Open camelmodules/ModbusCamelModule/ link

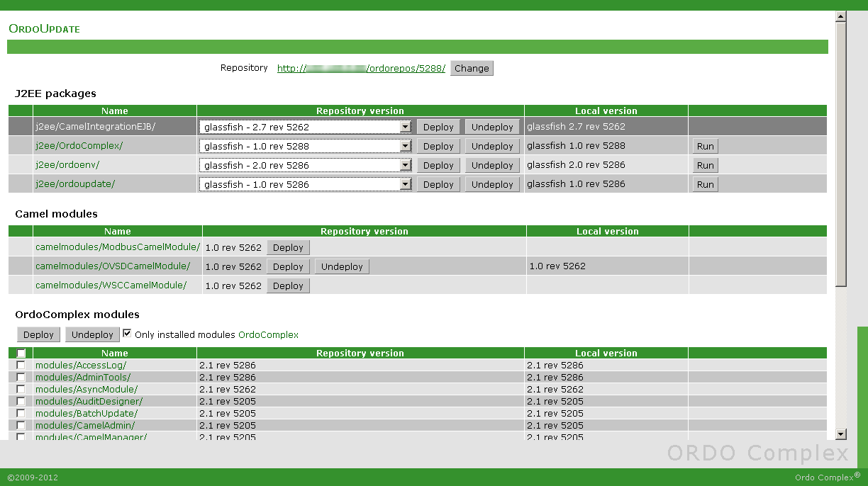point(118,247)
